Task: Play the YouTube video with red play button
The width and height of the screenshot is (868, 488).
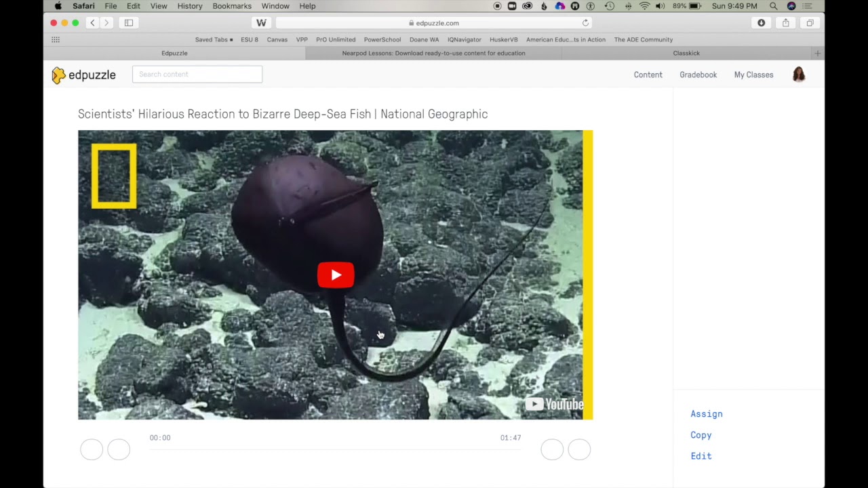Action: [x=336, y=275]
